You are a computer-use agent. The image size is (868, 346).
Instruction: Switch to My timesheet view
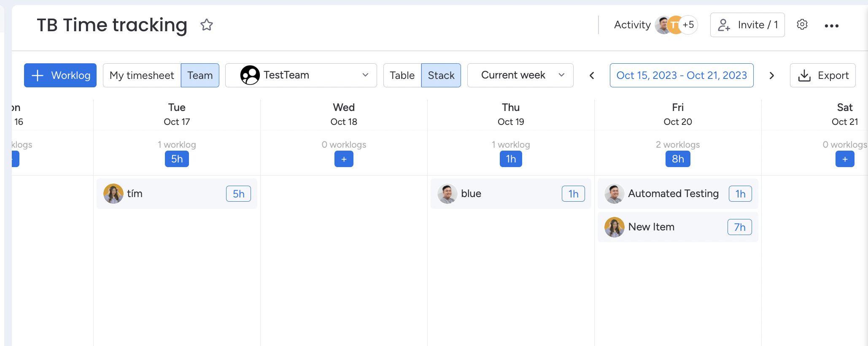pos(142,76)
